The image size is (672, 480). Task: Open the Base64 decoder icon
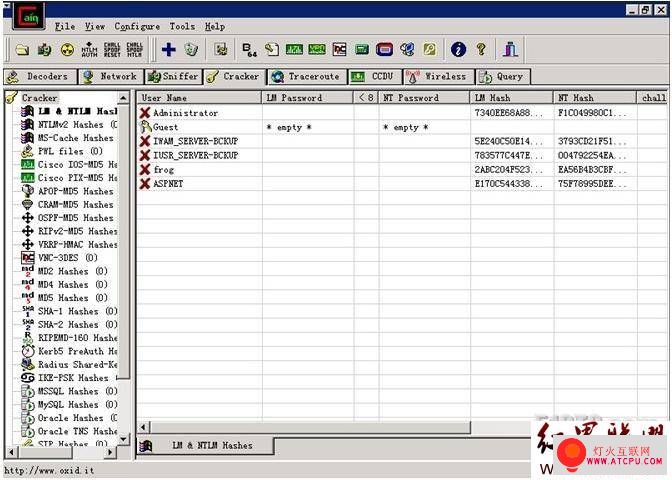249,50
